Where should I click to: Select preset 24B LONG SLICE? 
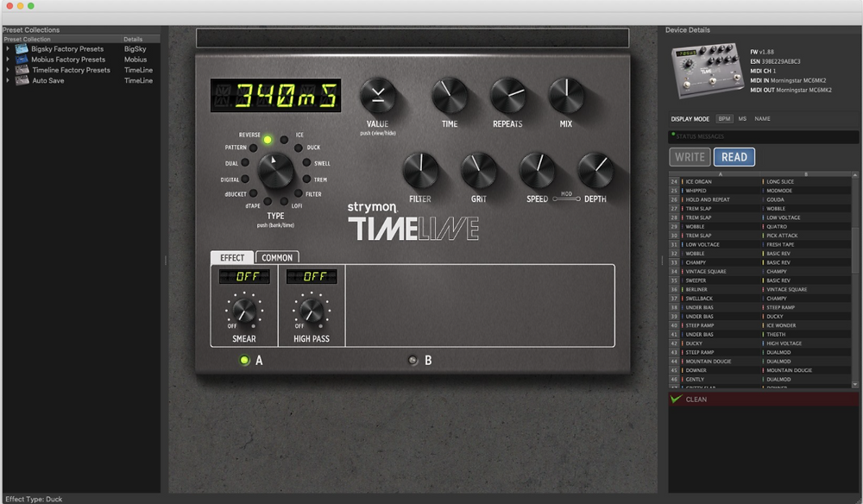[x=806, y=181]
